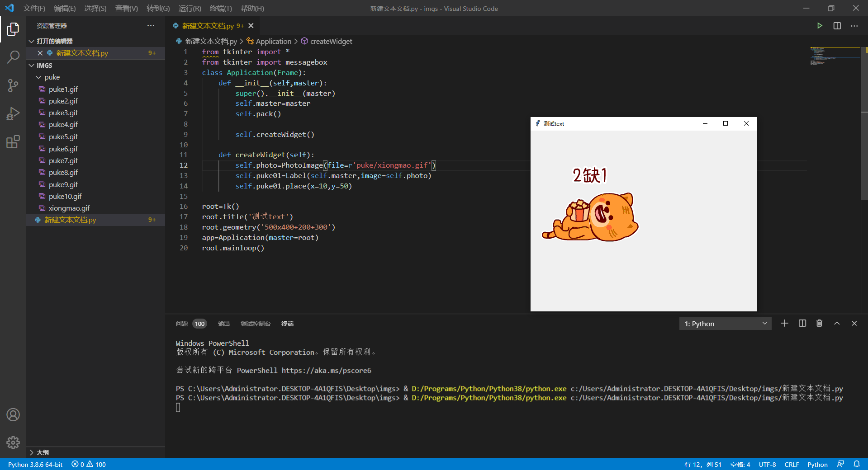
Task: Place cursor on line 12 of code
Action: pyautogui.click(x=318, y=165)
